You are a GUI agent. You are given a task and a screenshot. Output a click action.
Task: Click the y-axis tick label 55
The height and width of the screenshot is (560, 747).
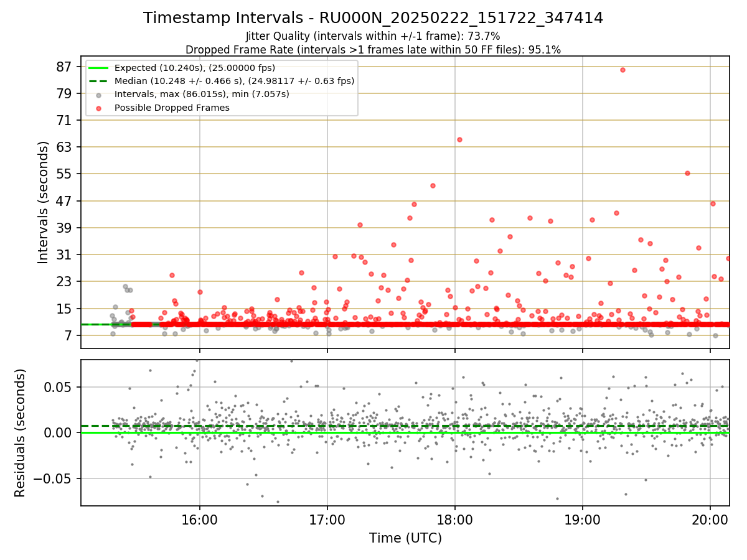coord(64,174)
